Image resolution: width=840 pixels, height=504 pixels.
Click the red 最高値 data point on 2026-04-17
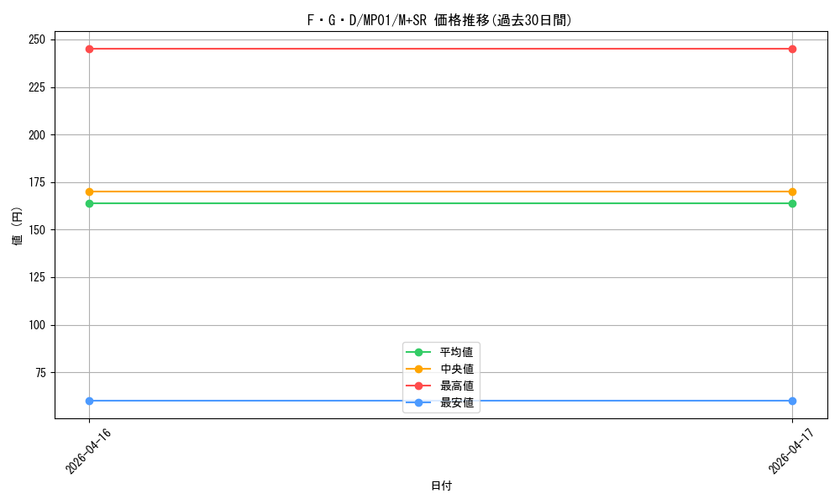pyautogui.click(x=792, y=50)
